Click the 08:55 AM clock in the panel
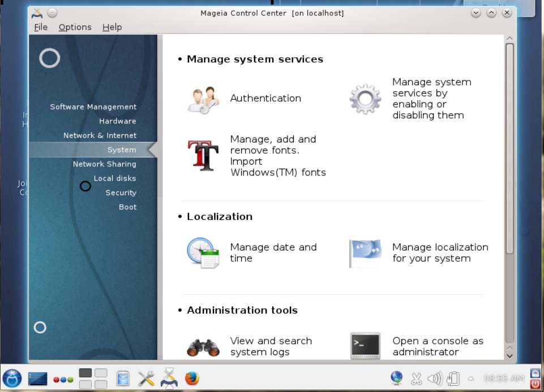The image size is (544, 392). (504, 378)
